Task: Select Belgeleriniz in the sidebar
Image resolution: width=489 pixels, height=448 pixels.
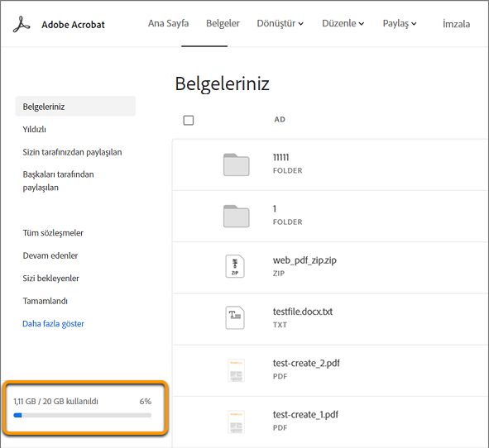Action: point(75,107)
